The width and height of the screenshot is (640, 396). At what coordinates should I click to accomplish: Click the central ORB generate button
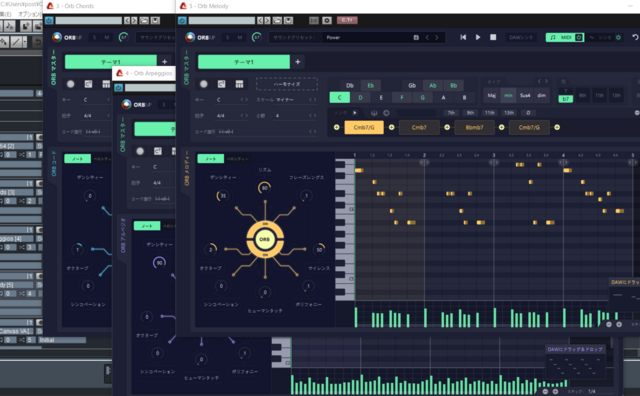click(265, 239)
